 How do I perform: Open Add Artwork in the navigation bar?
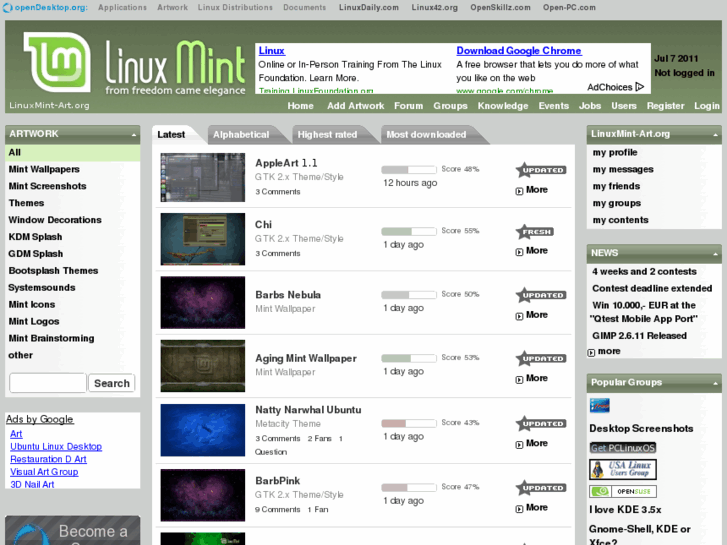point(356,106)
